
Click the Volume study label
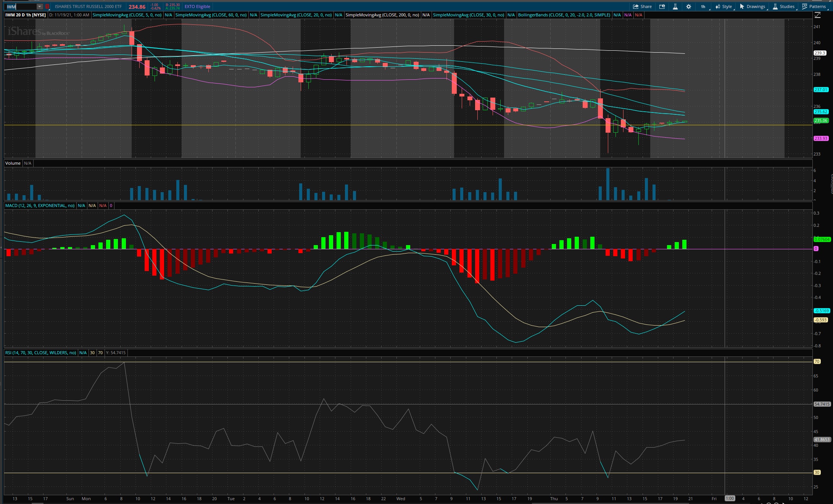pyautogui.click(x=13, y=163)
